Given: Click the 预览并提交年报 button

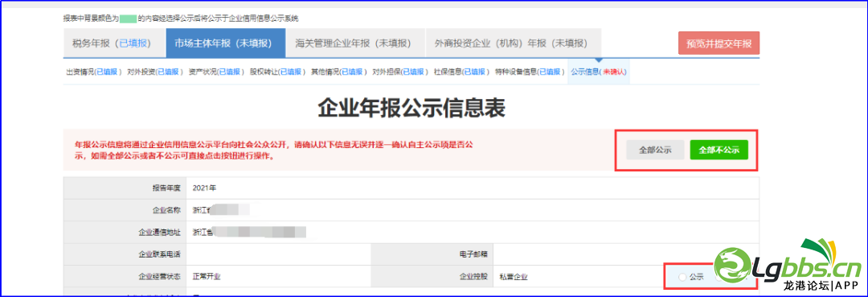Looking at the screenshot, I should click(x=719, y=43).
